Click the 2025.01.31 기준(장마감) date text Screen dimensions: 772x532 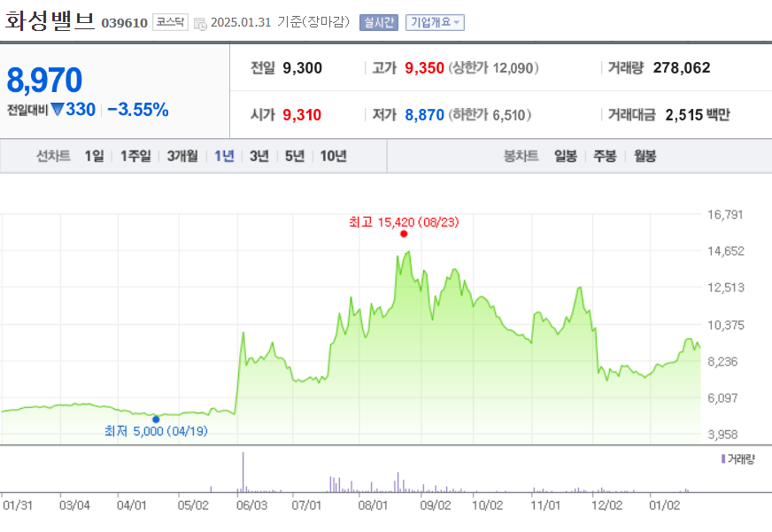[280, 22]
